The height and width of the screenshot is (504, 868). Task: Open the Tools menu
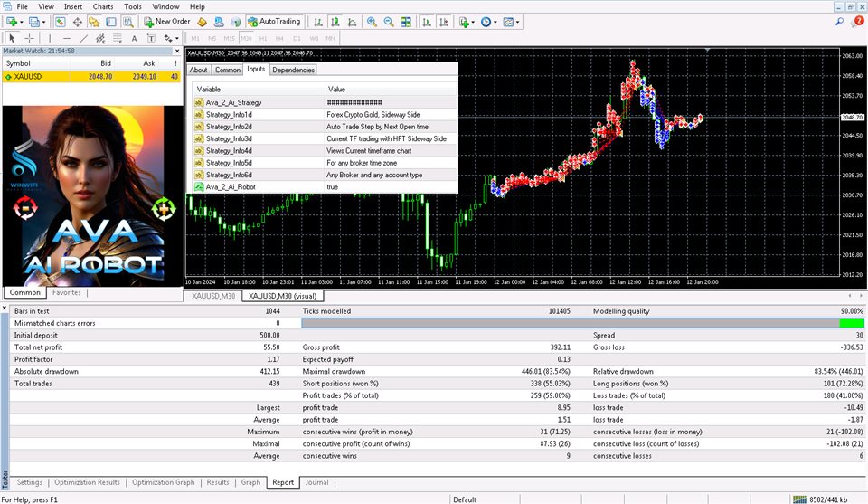point(133,6)
